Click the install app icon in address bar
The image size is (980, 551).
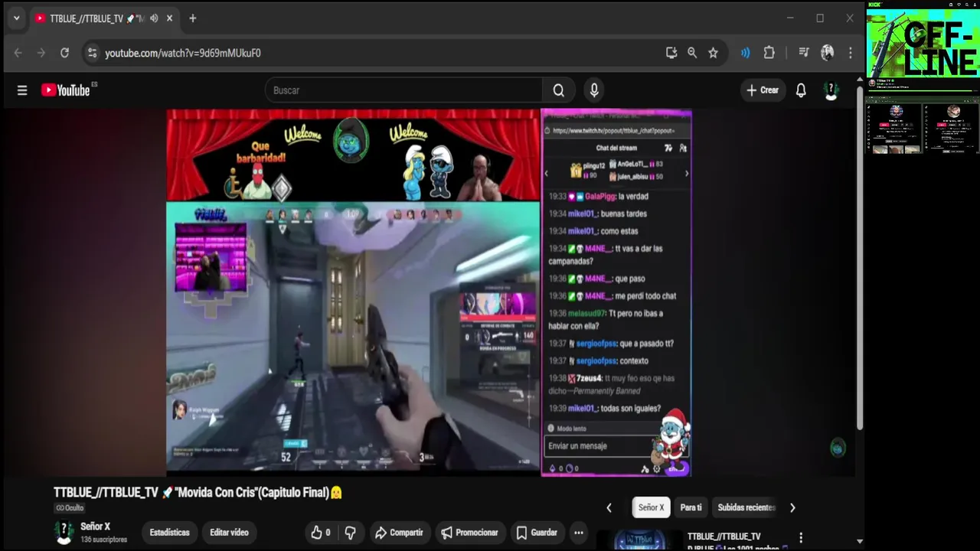click(671, 53)
